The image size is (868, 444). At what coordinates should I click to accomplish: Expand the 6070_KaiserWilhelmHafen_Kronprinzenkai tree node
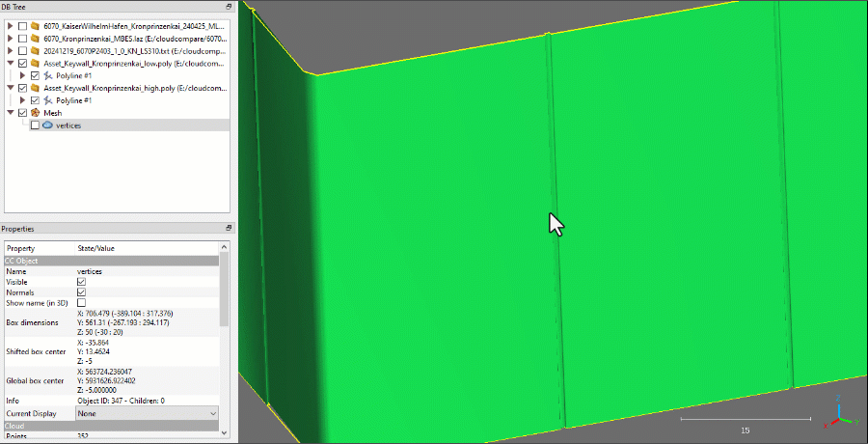(x=11, y=26)
